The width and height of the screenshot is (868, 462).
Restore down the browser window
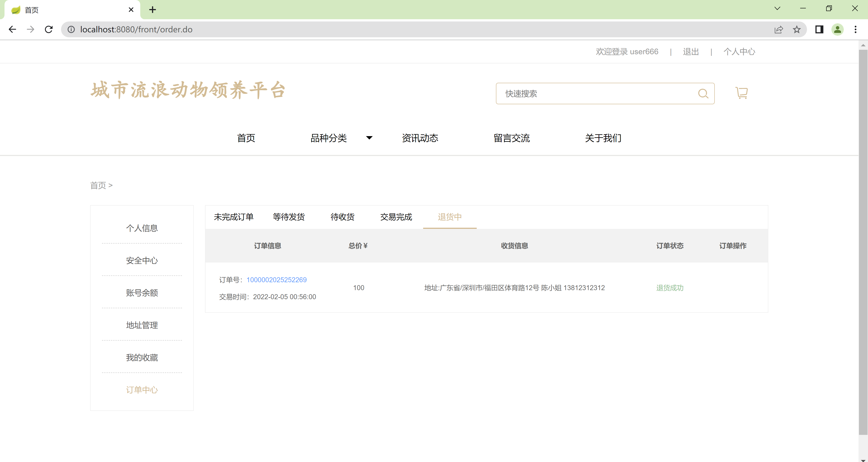[x=829, y=8]
